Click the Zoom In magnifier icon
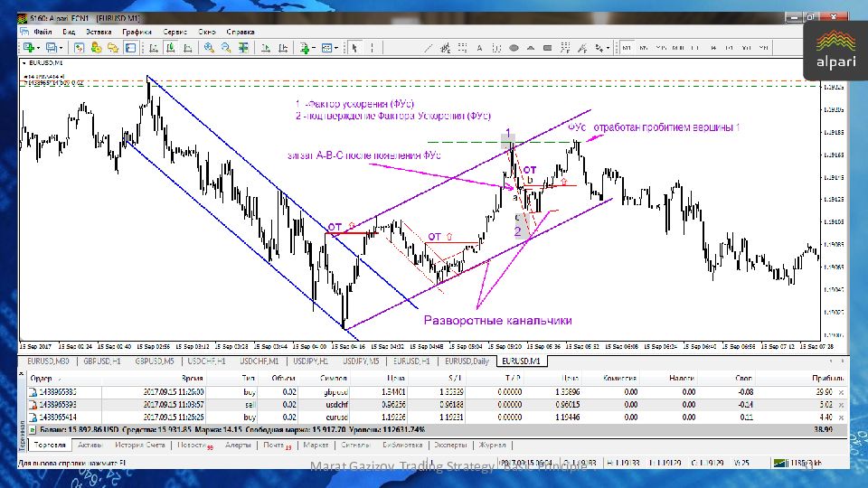868x488 pixels. (209, 48)
